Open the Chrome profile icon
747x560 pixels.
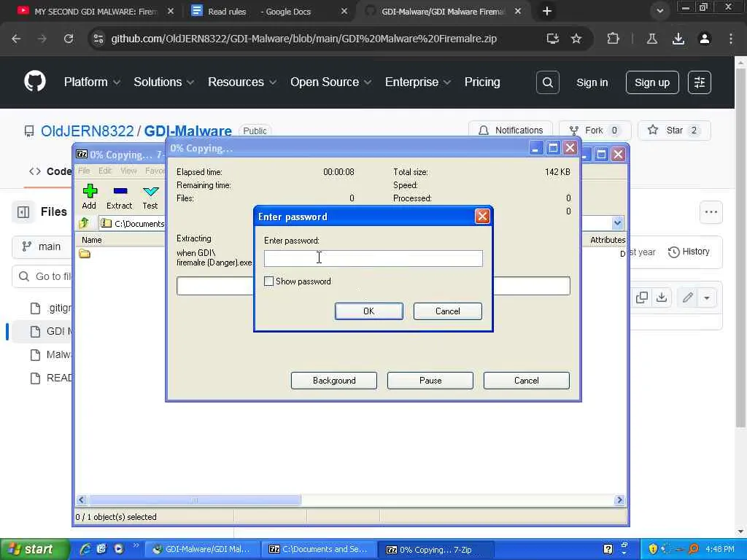click(x=705, y=39)
